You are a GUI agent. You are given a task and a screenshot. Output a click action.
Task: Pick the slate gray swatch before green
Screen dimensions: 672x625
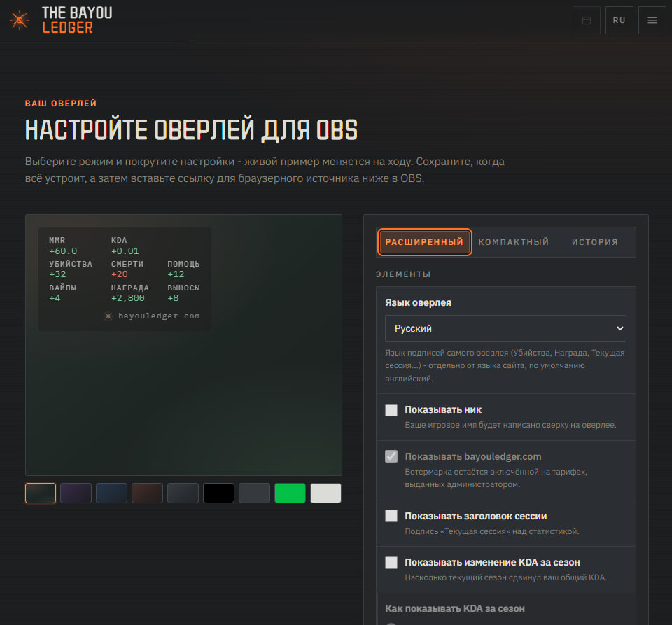tap(254, 493)
